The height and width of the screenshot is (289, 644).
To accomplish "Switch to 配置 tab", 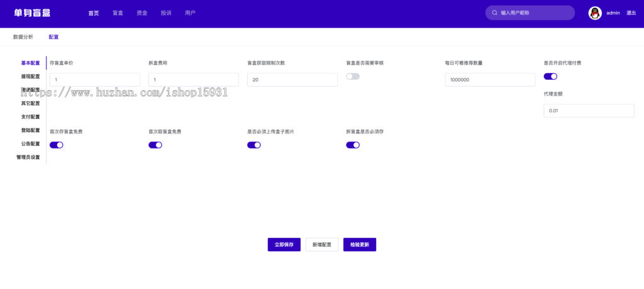I will coord(54,37).
